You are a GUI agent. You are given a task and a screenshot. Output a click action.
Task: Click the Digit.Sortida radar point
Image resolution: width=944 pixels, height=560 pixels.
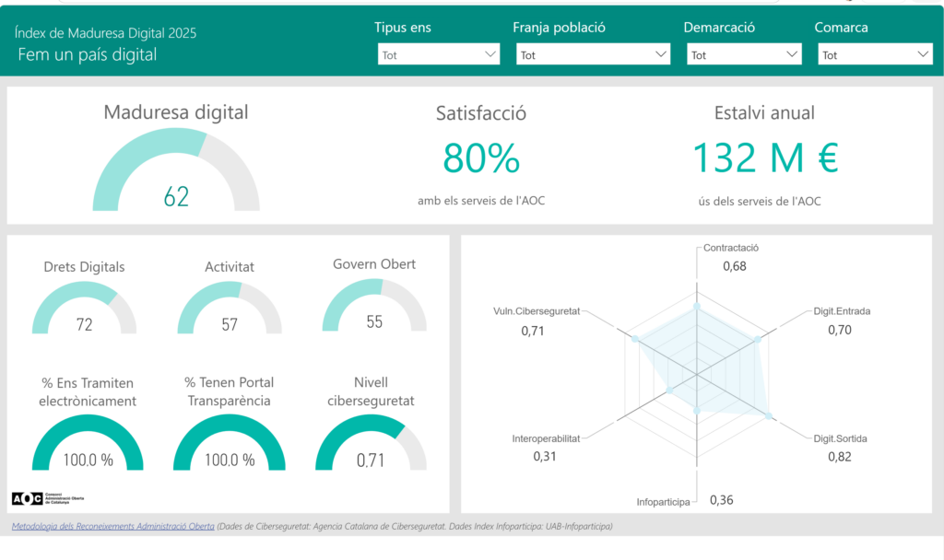(768, 415)
